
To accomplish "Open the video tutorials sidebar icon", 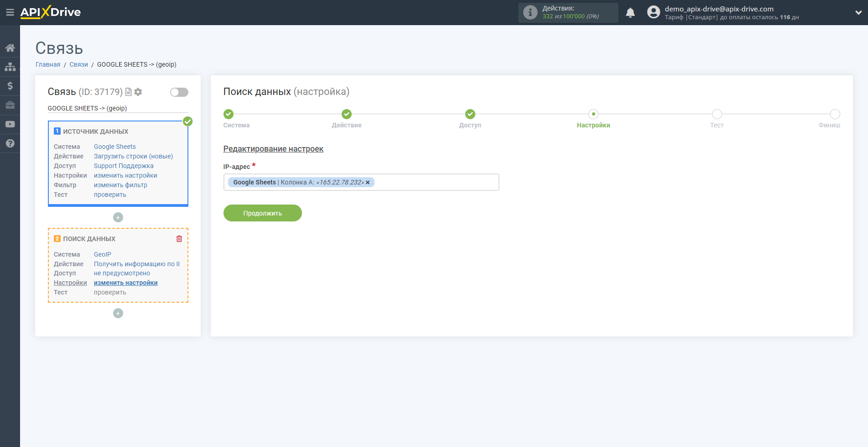I will point(10,124).
